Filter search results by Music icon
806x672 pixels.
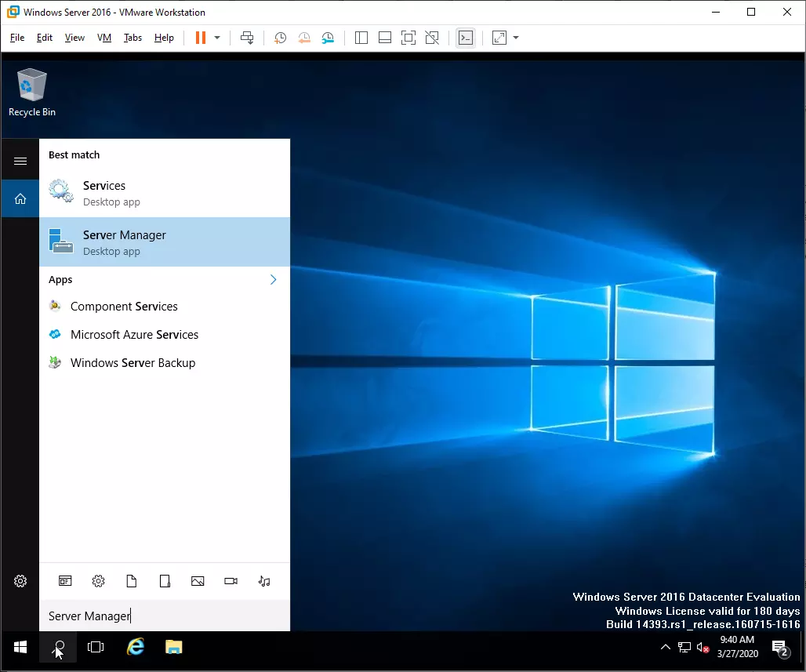pos(264,581)
